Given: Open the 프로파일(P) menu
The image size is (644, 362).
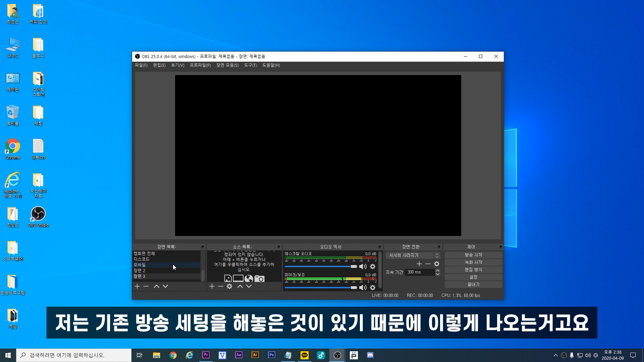Looking at the screenshot, I should point(200,65).
